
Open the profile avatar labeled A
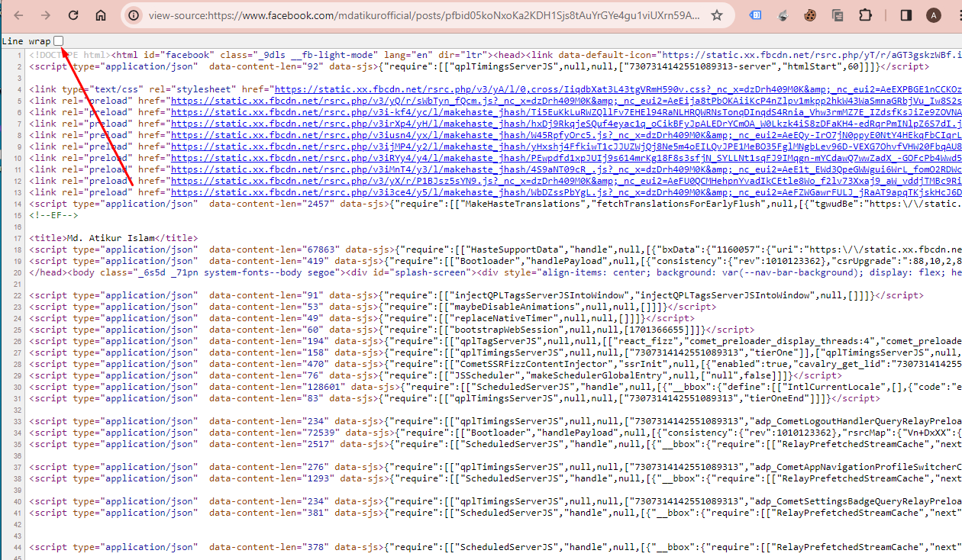click(x=933, y=15)
